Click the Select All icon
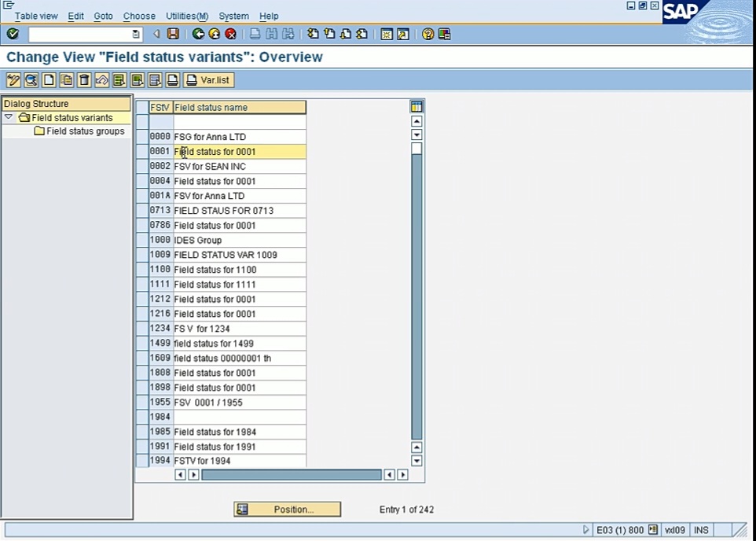This screenshot has width=756, height=541. 119,80
